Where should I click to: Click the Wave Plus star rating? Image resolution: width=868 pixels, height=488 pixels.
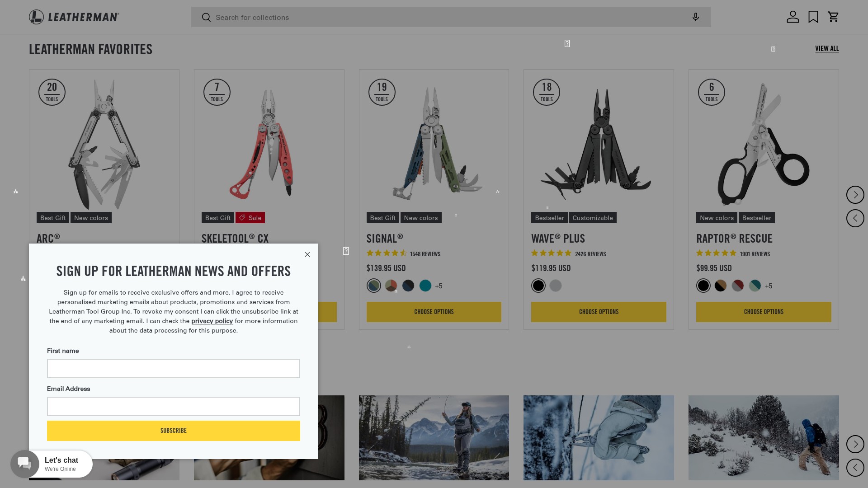pyautogui.click(x=552, y=253)
